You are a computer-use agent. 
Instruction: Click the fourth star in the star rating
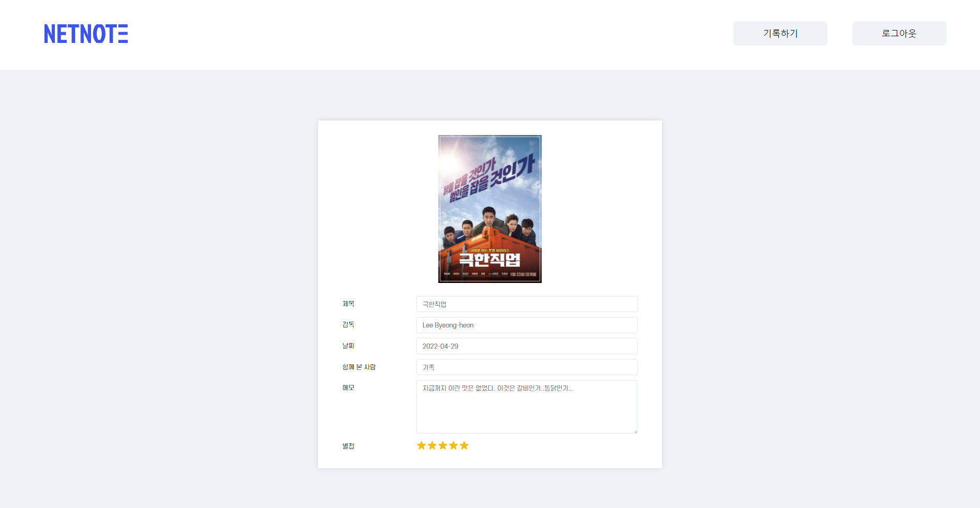[x=454, y=445]
